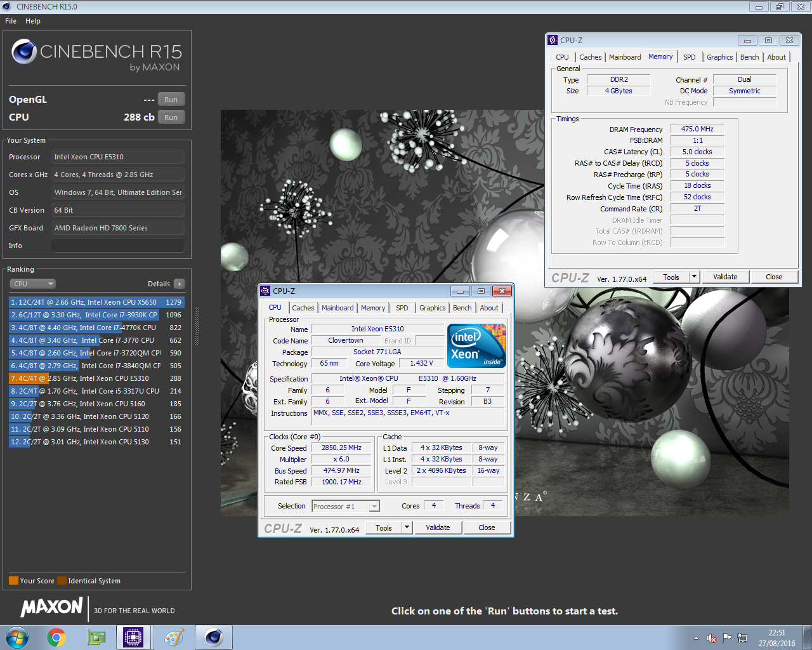Click the GFX Board AMD Radeon field
The image size is (812, 650).
pyautogui.click(x=118, y=228)
